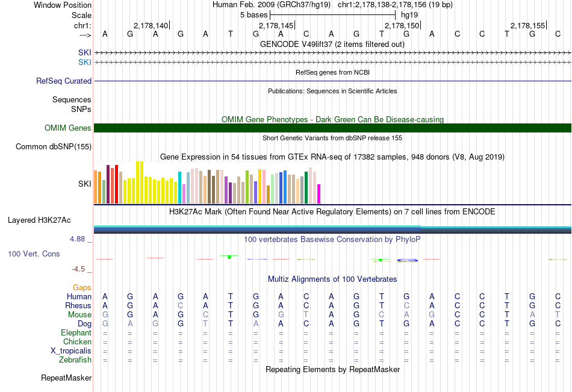Select the Zebrafish alignment row label

click(75, 360)
